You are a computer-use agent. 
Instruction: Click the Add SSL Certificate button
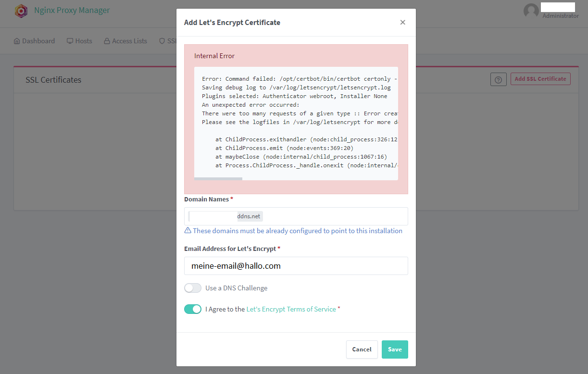540,79
